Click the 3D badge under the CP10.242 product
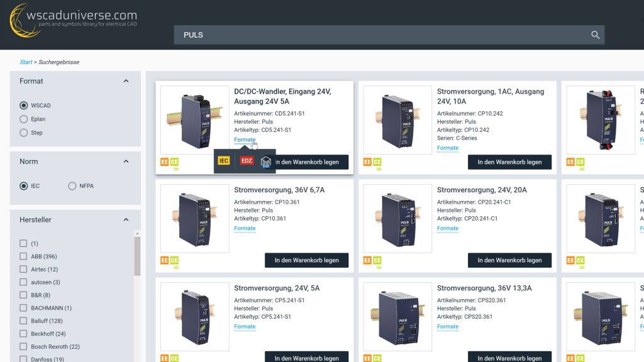 coord(379,168)
